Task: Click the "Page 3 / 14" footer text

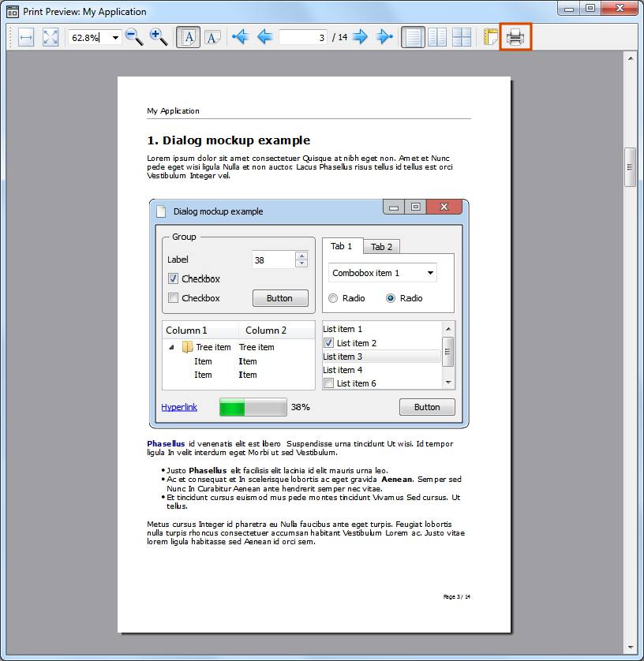Action: pos(456,596)
